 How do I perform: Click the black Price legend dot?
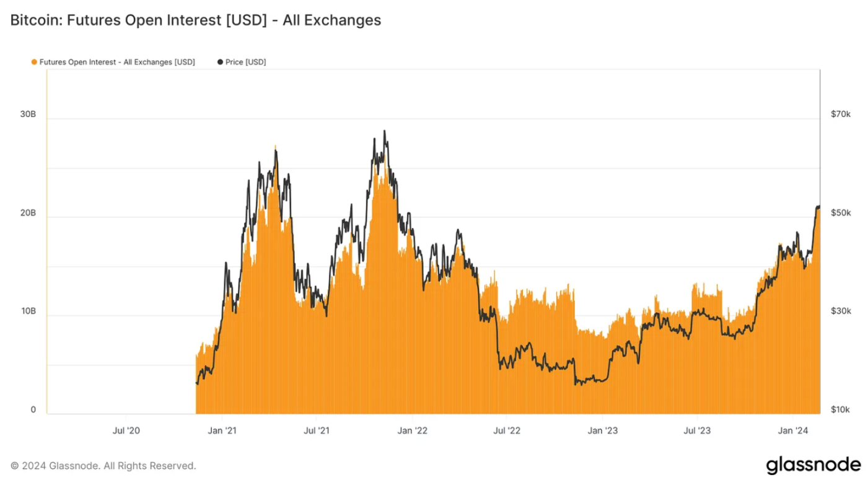(x=220, y=62)
